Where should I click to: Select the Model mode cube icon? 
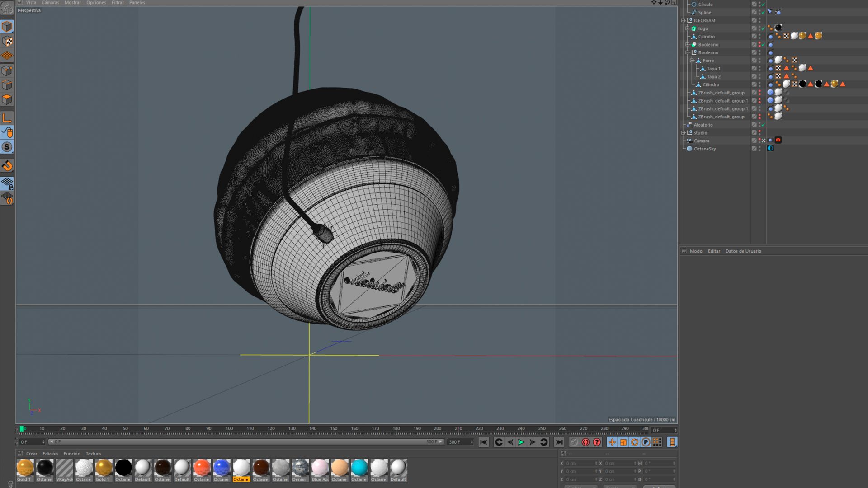pyautogui.click(x=7, y=26)
